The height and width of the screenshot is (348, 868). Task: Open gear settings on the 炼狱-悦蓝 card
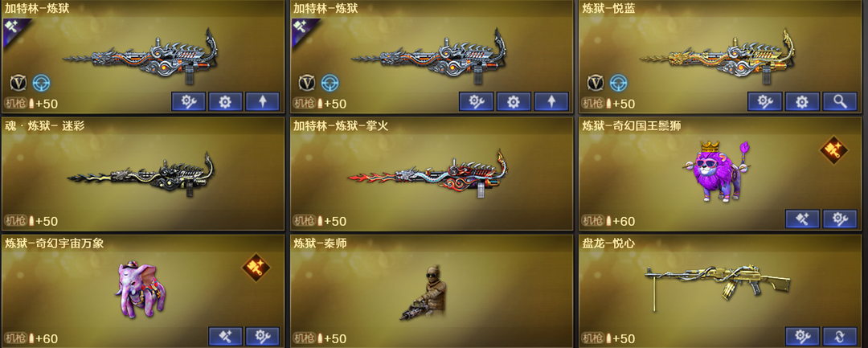coord(802,102)
